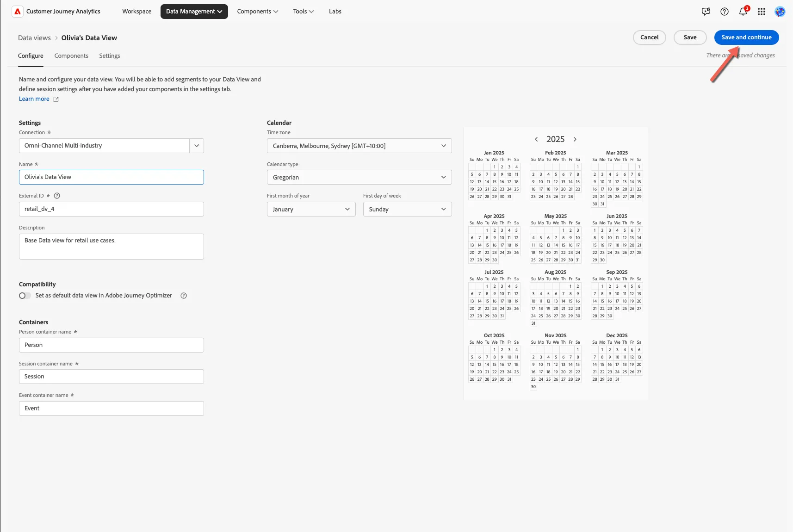Click the Description text area
Image resolution: width=793 pixels, height=532 pixels.
point(112,247)
